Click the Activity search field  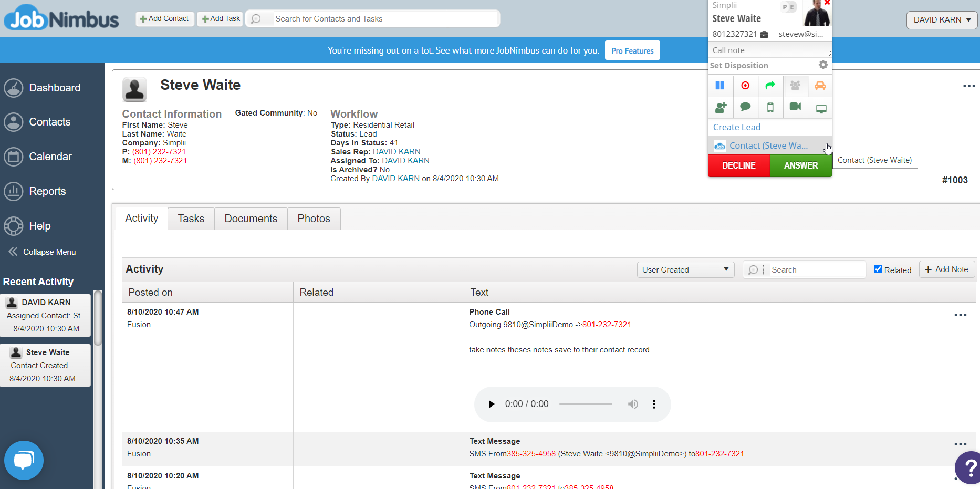click(x=816, y=269)
